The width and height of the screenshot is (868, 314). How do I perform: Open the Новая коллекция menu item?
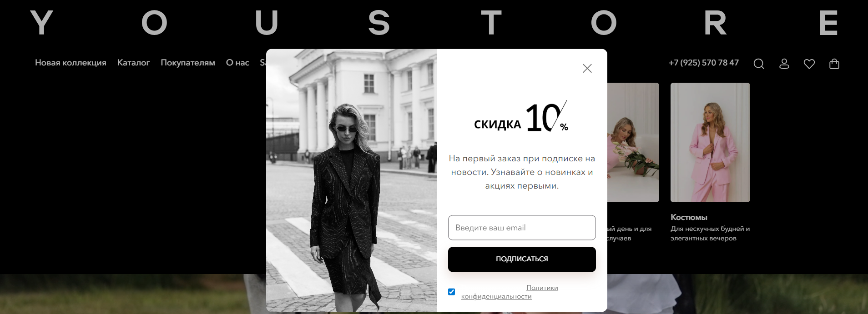(x=71, y=63)
